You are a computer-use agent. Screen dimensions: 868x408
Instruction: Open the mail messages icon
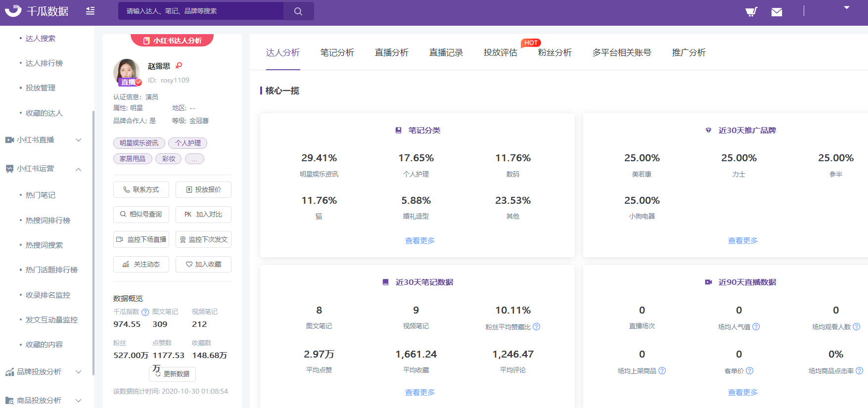point(777,12)
